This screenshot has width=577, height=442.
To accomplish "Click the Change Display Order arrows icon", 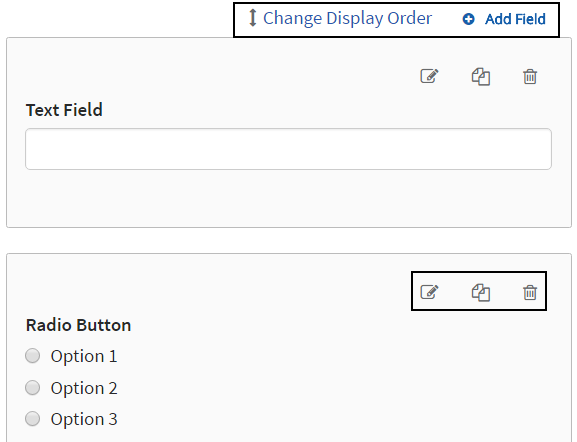I will (x=252, y=18).
